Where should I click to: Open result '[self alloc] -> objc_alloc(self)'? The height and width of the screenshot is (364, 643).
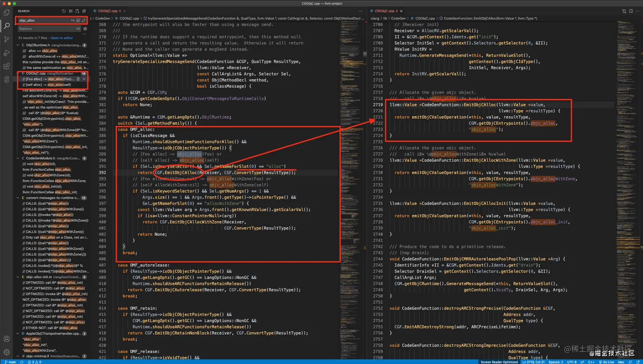pyautogui.click(x=47, y=85)
